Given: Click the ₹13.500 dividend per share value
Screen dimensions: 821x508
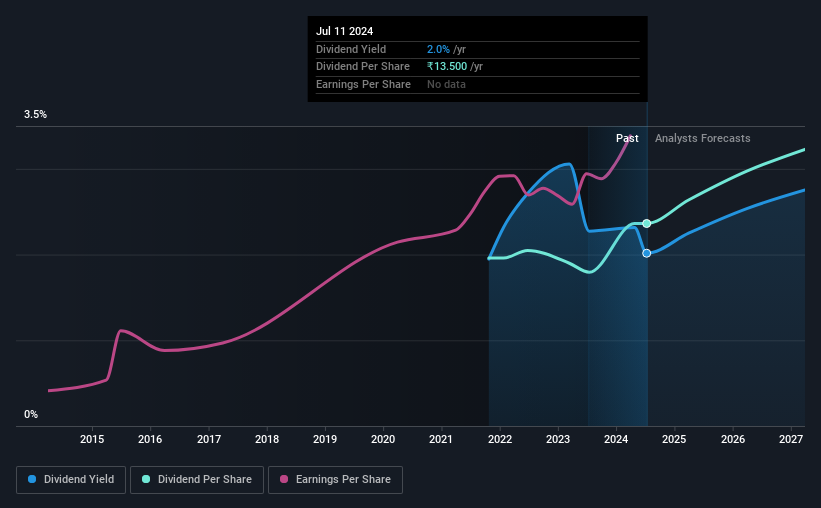Looking at the screenshot, I should pos(447,67).
